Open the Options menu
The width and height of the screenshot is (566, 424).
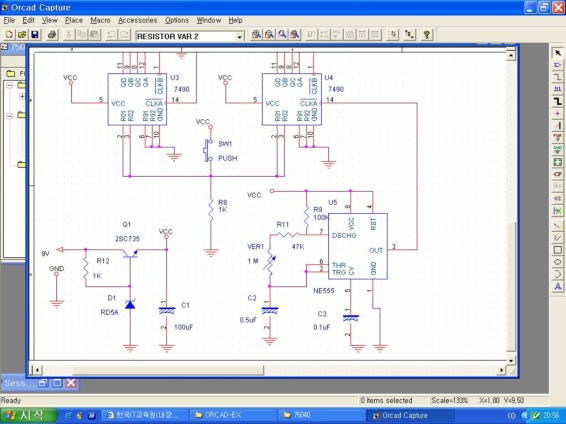(x=177, y=20)
